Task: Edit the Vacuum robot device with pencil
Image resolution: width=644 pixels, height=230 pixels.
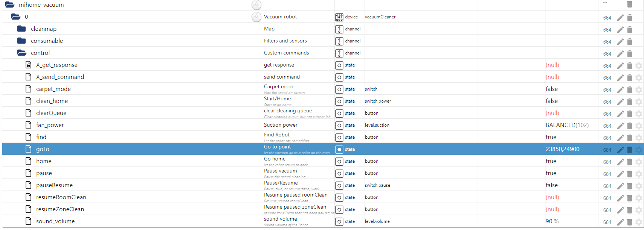Action: pyautogui.click(x=620, y=18)
